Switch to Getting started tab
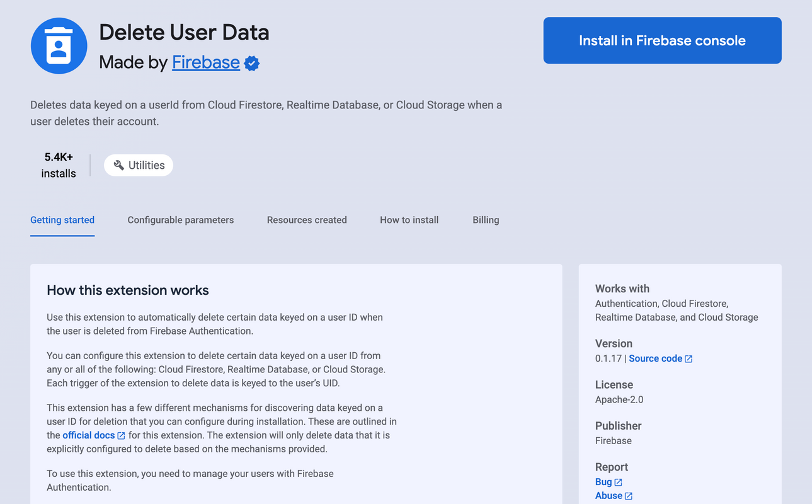This screenshot has height=504, width=812. click(x=62, y=220)
